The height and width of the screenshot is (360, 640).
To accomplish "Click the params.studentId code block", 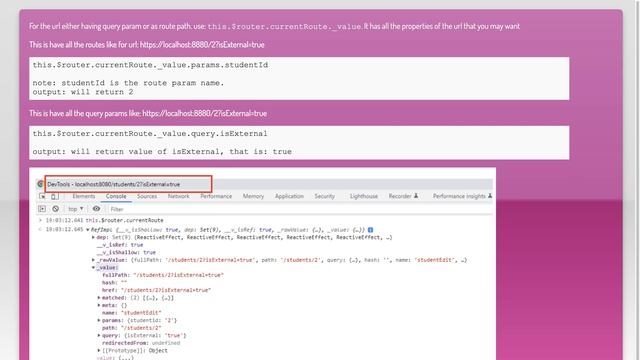I will click(299, 78).
